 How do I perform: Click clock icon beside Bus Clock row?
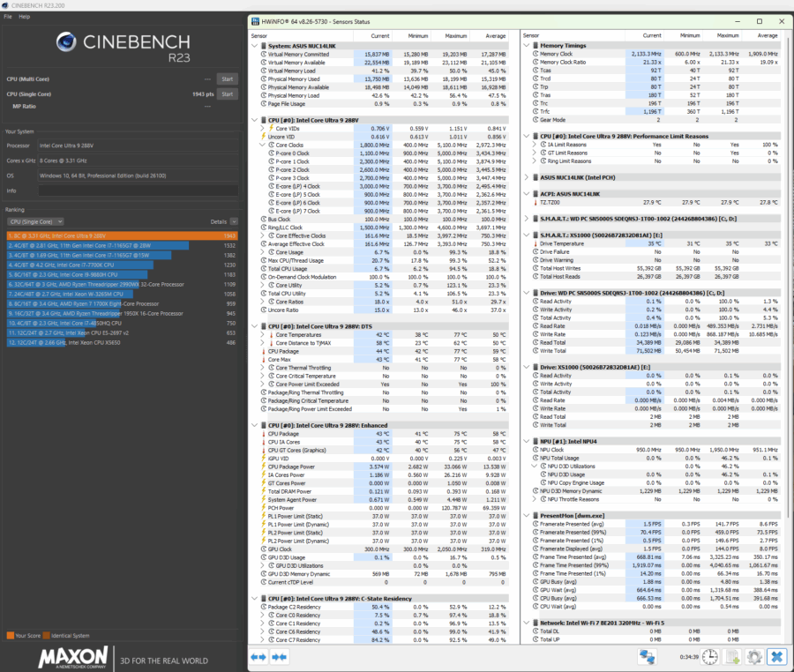(x=263, y=219)
